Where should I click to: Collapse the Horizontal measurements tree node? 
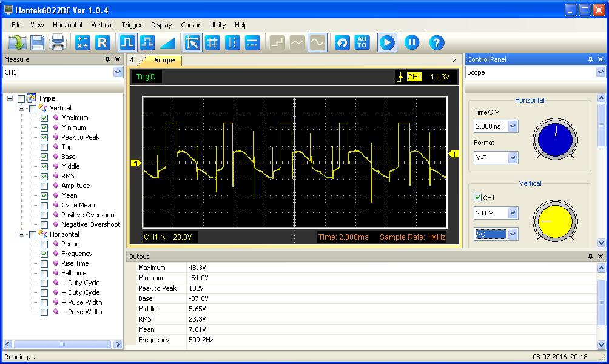[22, 234]
